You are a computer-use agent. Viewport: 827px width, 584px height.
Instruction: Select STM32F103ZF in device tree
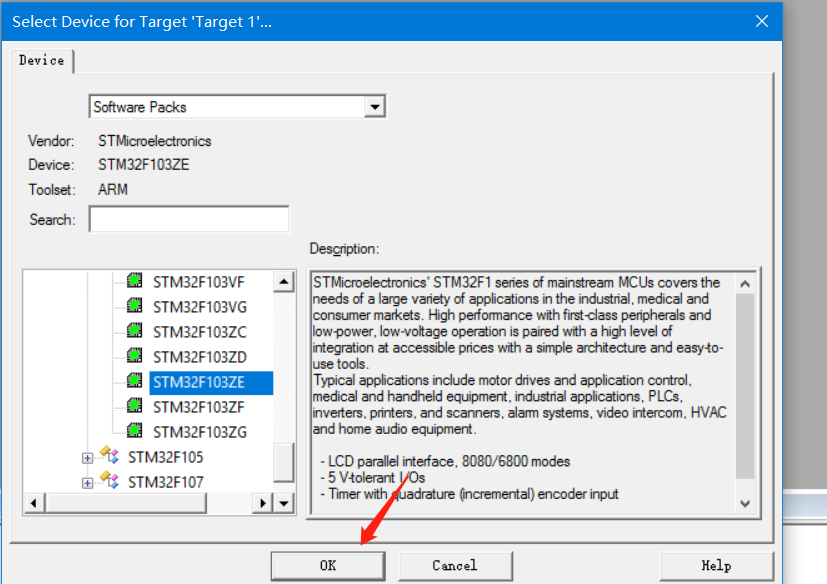(x=199, y=407)
